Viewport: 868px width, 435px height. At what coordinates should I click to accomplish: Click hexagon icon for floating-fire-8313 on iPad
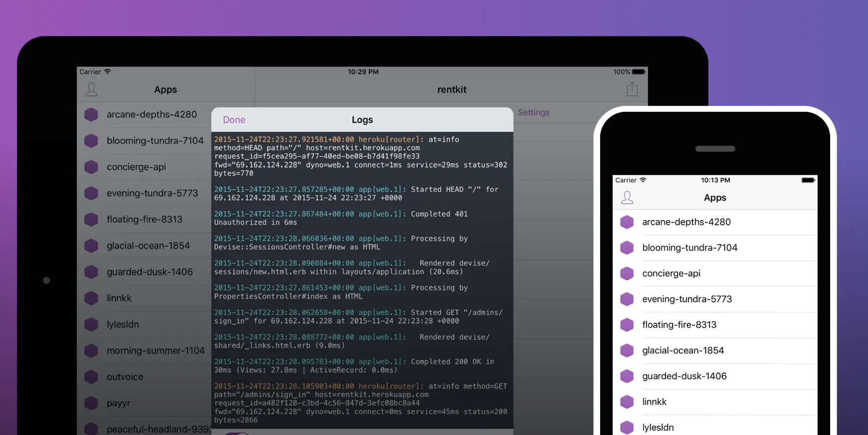click(x=91, y=219)
